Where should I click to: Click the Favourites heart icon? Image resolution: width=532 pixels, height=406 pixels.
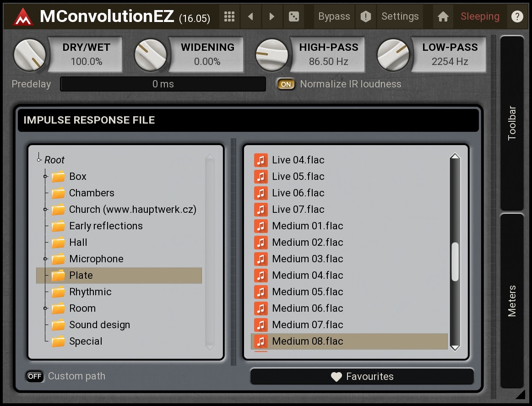(336, 377)
